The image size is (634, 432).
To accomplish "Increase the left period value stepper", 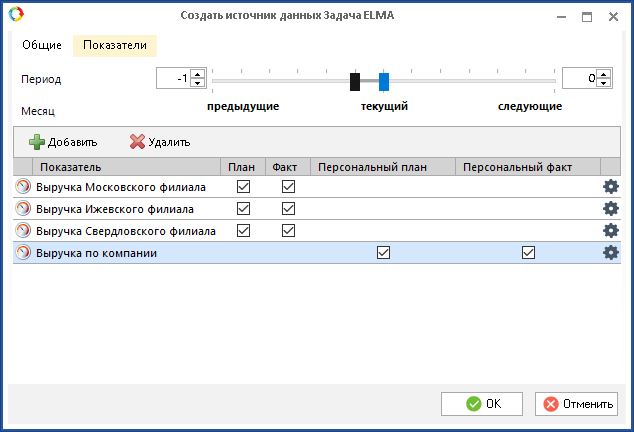I will click(198, 73).
